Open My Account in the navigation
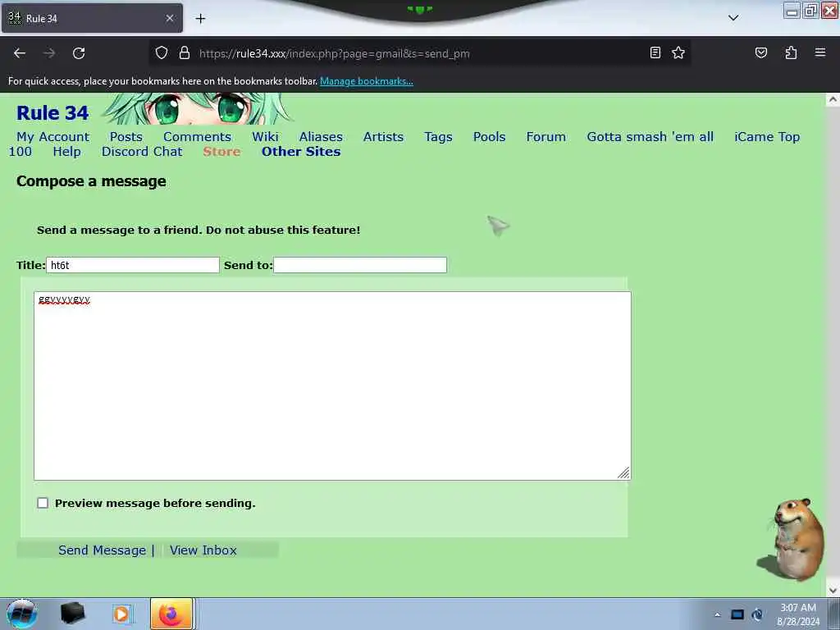 [53, 137]
